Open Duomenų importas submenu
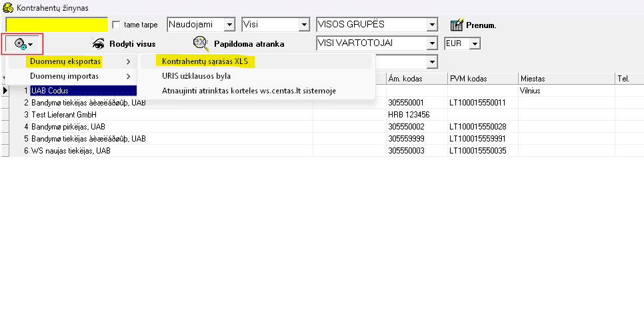This screenshot has width=644, height=313. pyautogui.click(x=70, y=76)
